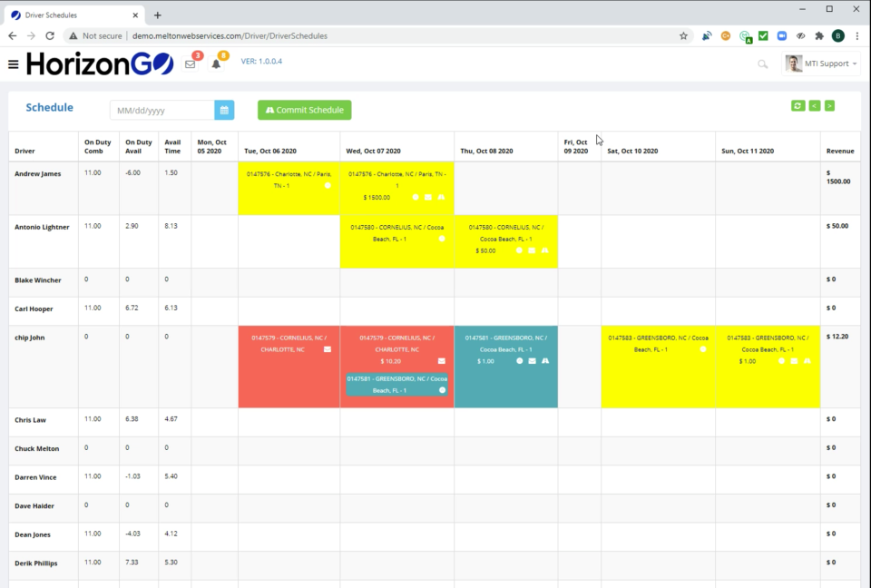Open a new browser tab

[x=158, y=15]
